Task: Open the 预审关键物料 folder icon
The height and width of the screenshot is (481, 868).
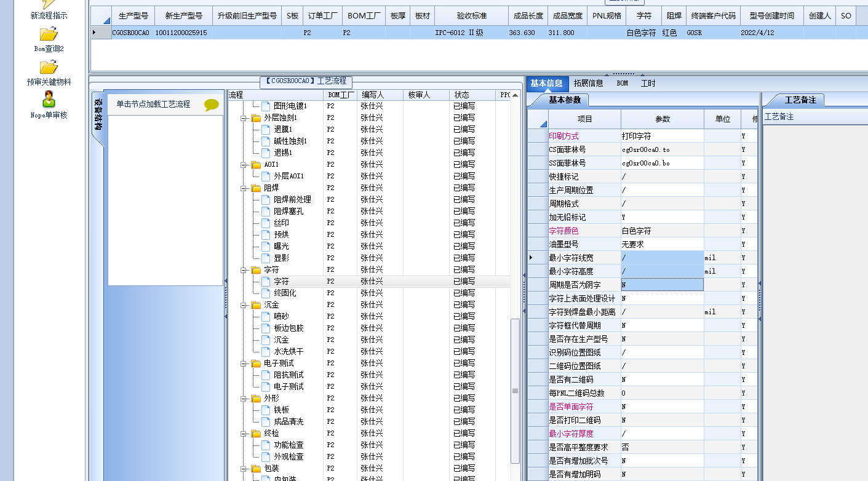Action: coord(49,68)
